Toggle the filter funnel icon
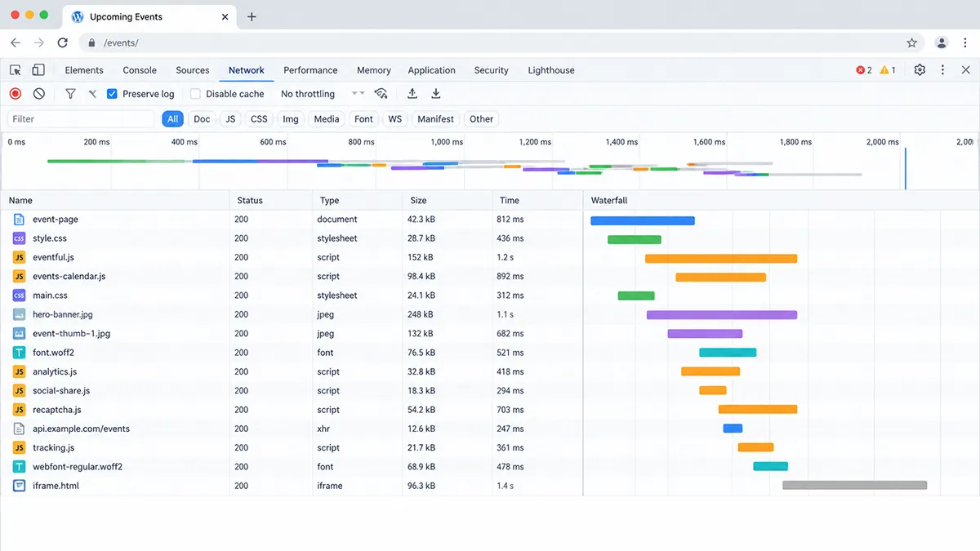Screen dimensions: 980x551 (x=70, y=94)
